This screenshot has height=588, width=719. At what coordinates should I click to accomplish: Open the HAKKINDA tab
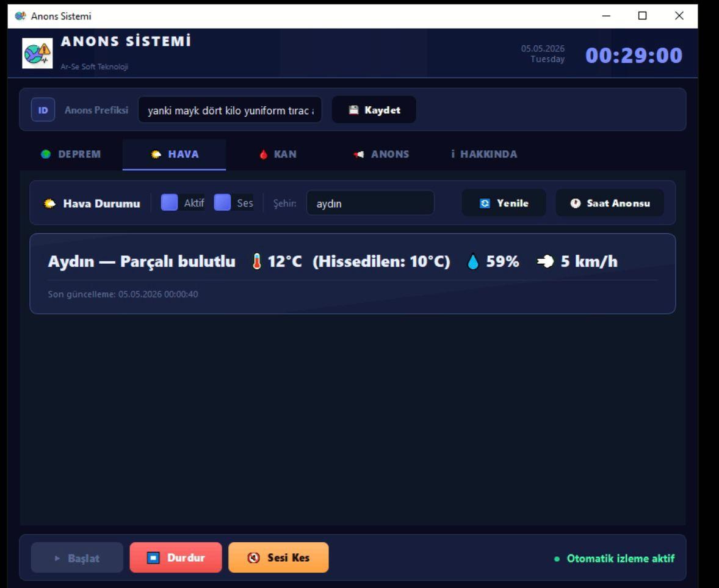(x=484, y=154)
